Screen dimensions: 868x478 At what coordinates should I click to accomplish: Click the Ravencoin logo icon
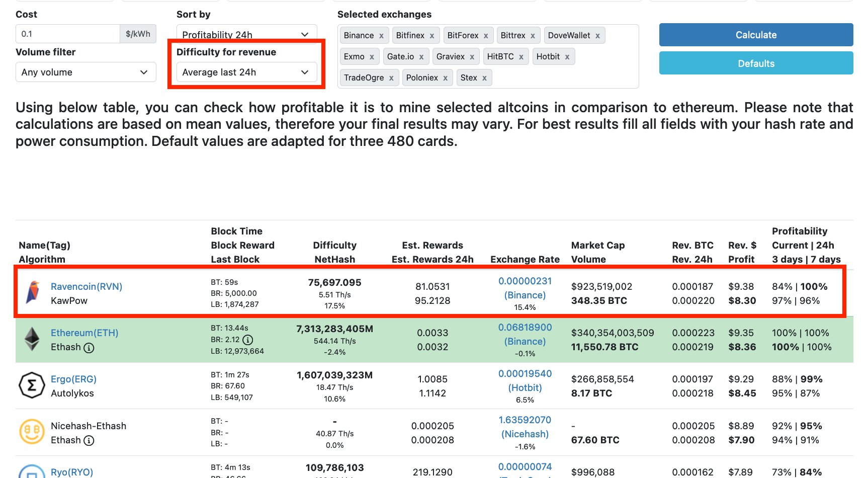click(x=33, y=293)
